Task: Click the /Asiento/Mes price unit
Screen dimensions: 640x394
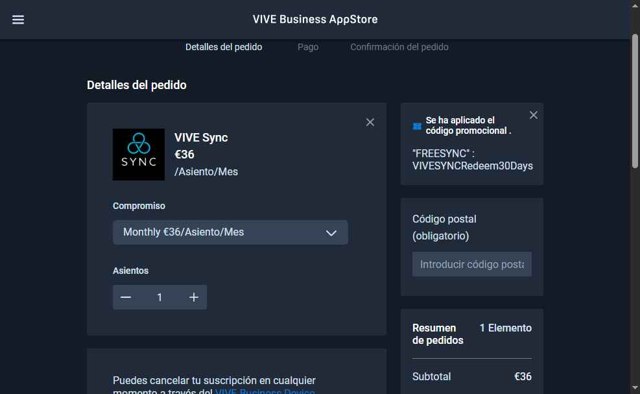Action: tap(206, 171)
